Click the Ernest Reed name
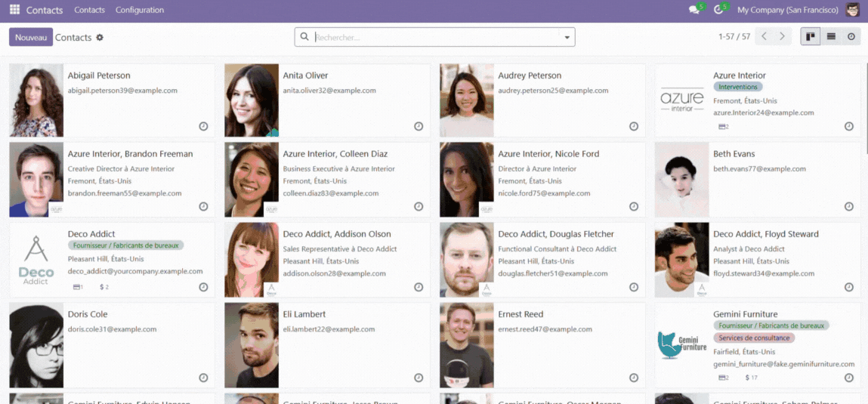The width and height of the screenshot is (868, 404). coord(520,314)
